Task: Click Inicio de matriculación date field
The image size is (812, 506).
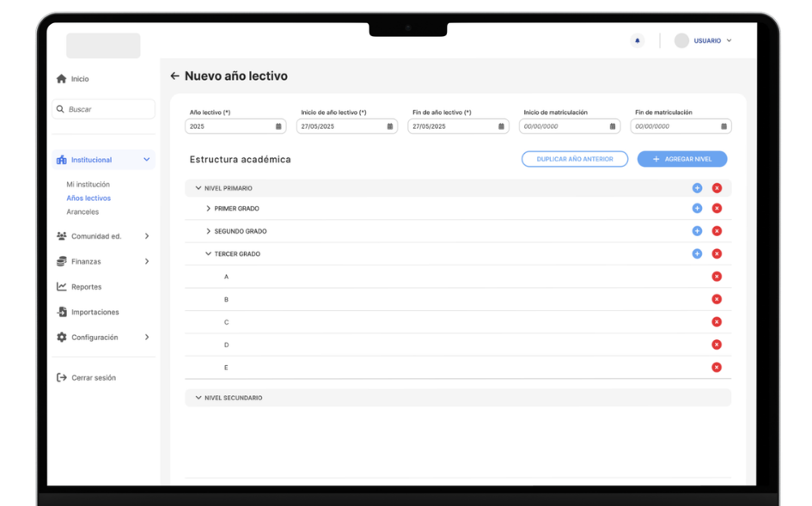Action: tap(570, 126)
